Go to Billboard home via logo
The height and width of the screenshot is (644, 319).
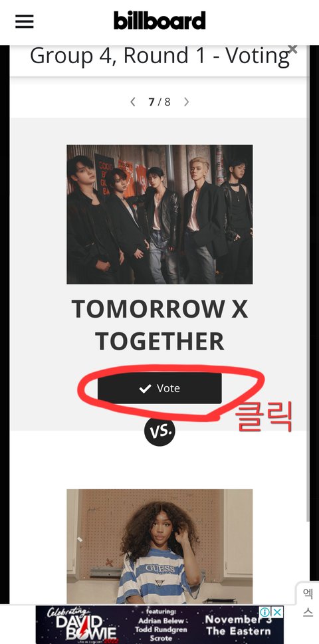[x=159, y=20]
